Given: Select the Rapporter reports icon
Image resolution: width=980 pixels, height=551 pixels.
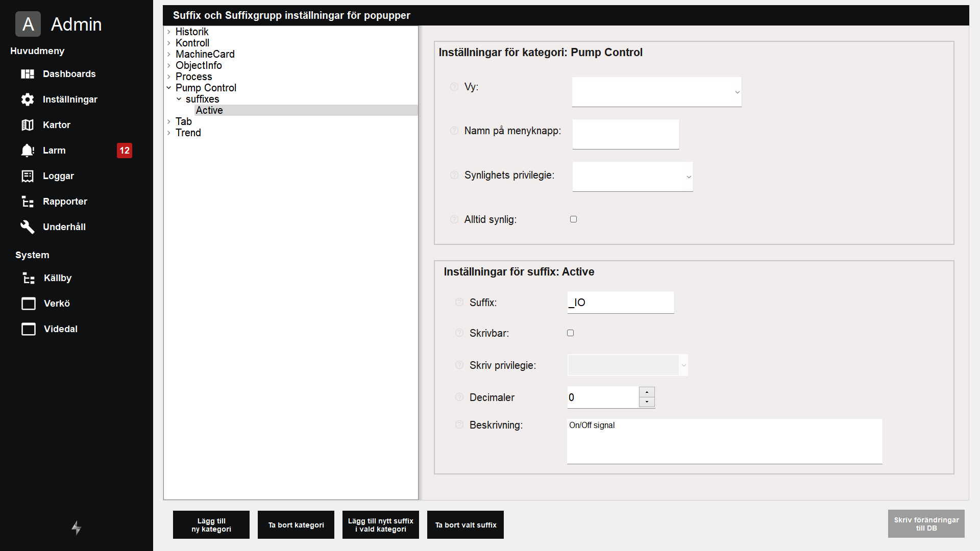Looking at the screenshot, I should pos(27,202).
